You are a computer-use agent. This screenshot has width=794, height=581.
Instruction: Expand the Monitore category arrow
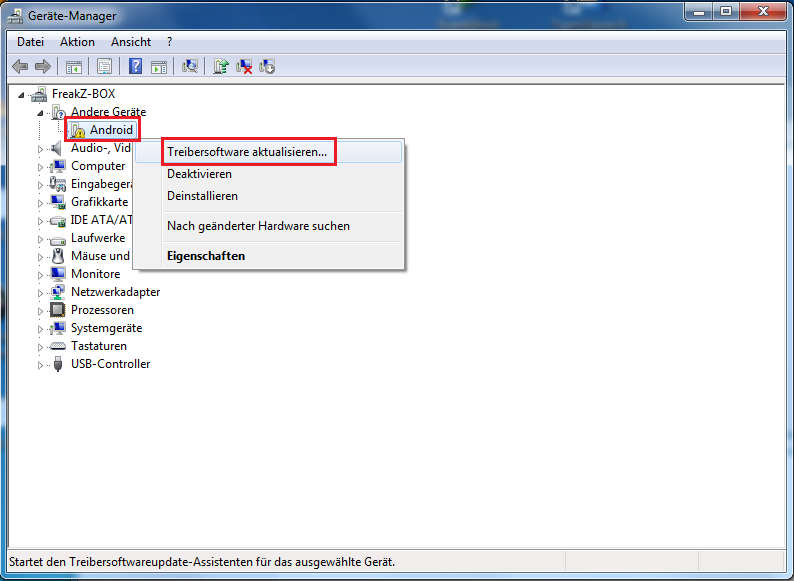[41, 275]
